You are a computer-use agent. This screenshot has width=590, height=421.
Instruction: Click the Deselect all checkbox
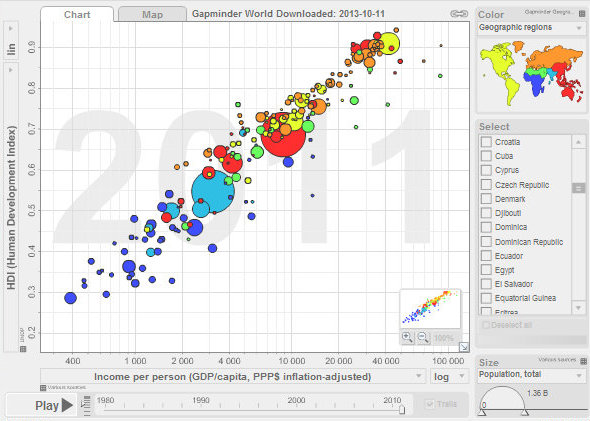[x=486, y=325]
